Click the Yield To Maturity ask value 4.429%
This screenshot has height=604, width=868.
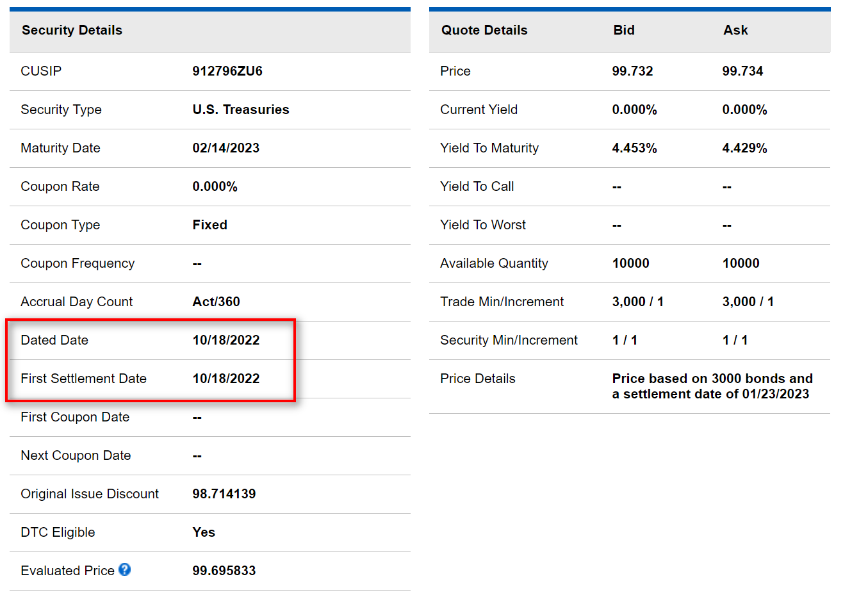(x=744, y=148)
